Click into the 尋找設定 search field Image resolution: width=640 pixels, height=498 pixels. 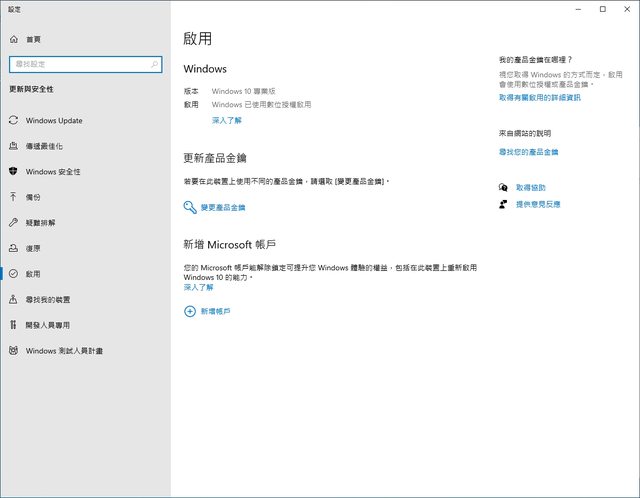point(78,64)
